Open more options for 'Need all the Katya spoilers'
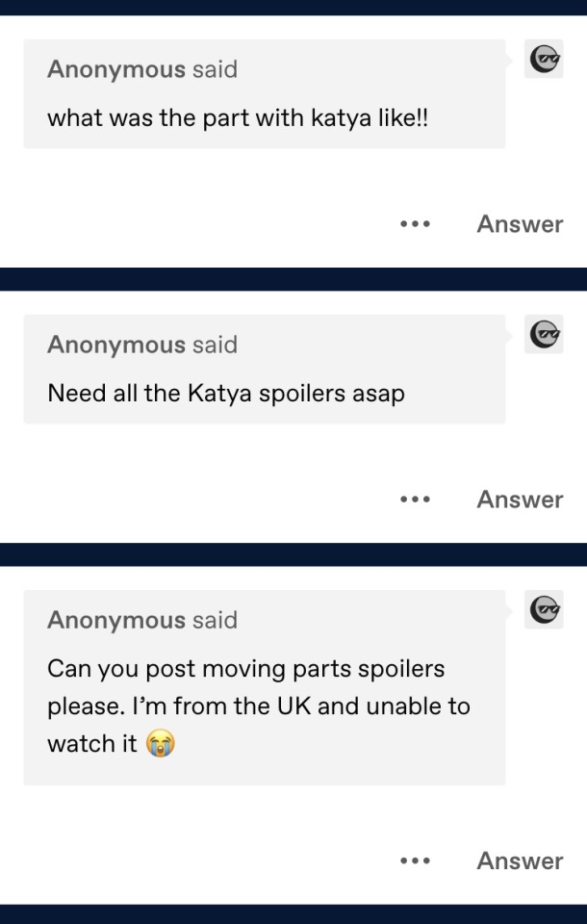Screen dimensions: 587x924 click(415, 500)
